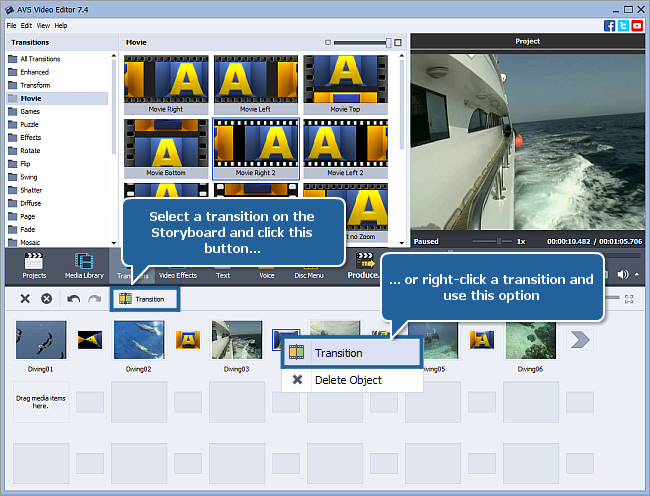The image size is (650, 496).
Task: Open the Text section
Action: pos(223,275)
